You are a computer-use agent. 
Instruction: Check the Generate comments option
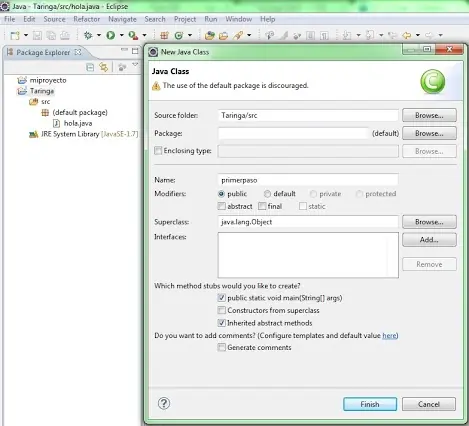click(x=222, y=347)
